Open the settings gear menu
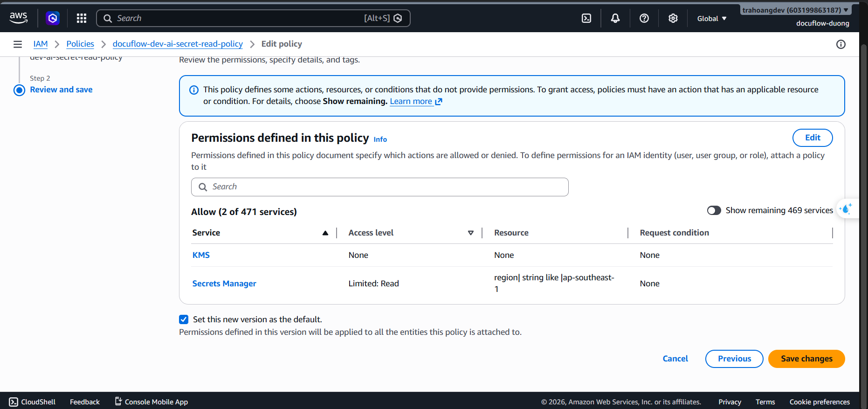 click(673, 18)
